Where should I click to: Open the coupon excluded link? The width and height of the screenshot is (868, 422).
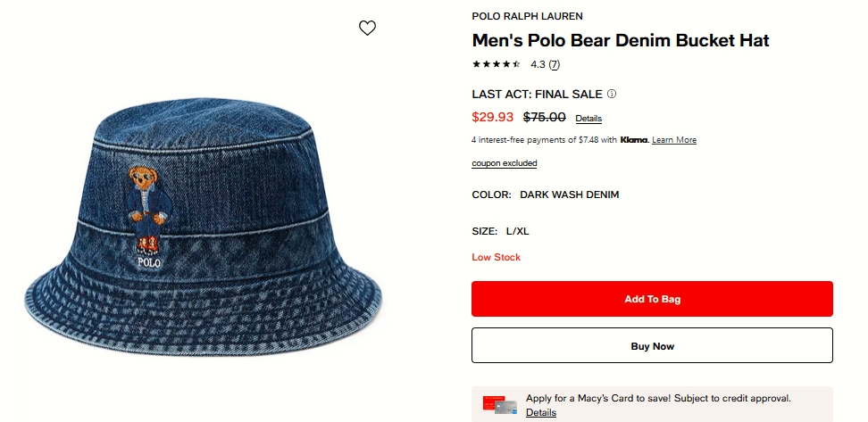pyautogui.click(x=504, y=163)
